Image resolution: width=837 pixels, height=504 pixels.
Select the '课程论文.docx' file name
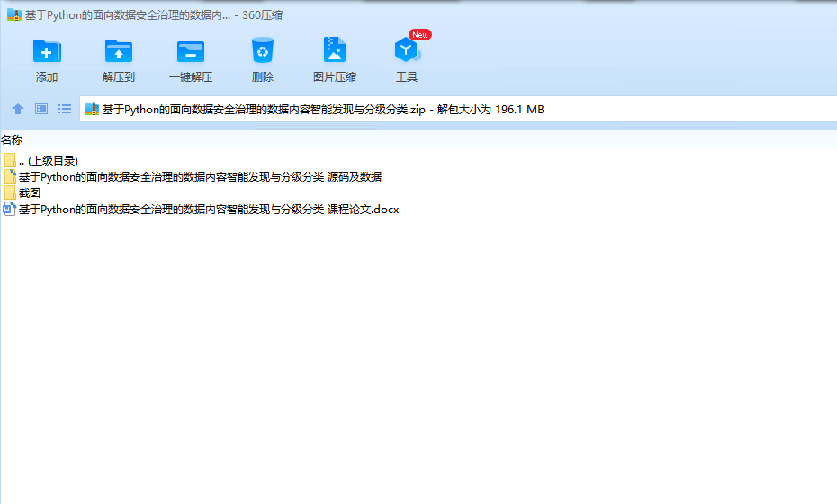[x=209, y=210]
